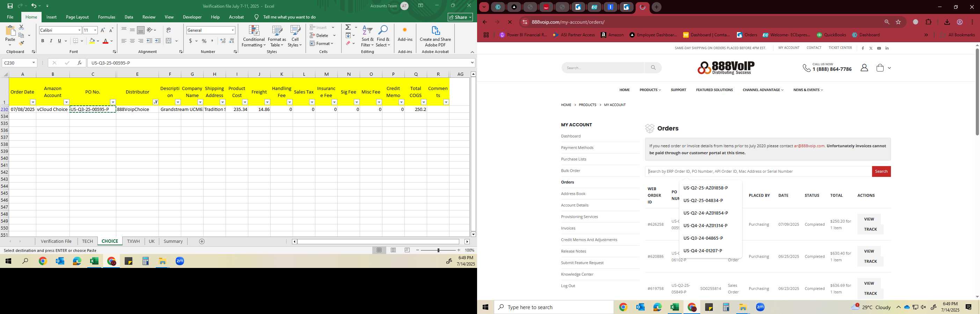Open Cell Styles gallery
980x314 pixels.
[x=295, y=36]
